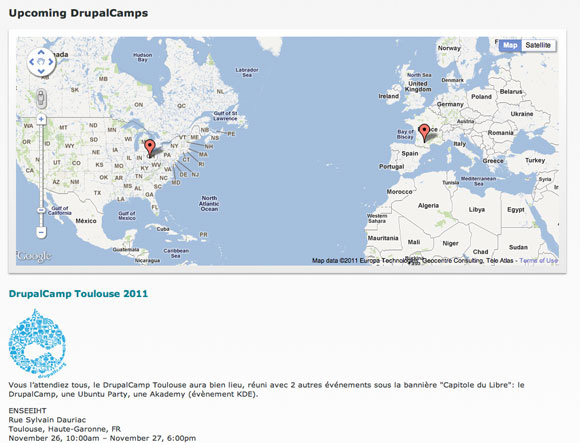Image resolution: width=580 pixels, height=443 pixels.
Task: Pan the map right with the arrow
Action: (x=51, y=62)
